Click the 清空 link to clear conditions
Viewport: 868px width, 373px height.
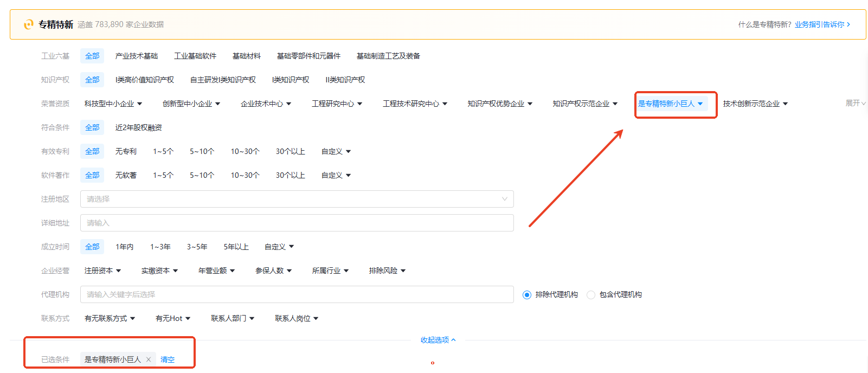168,359
